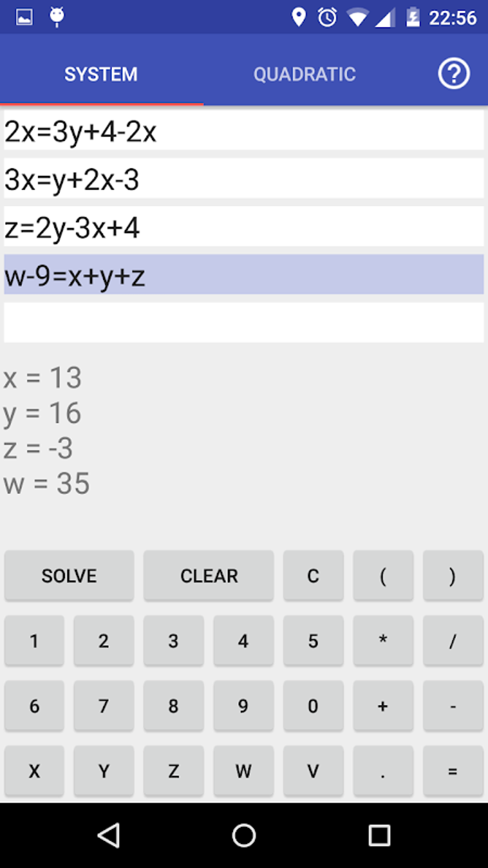Tap the equals sign key
488x868 pixels.
[453, 771]
